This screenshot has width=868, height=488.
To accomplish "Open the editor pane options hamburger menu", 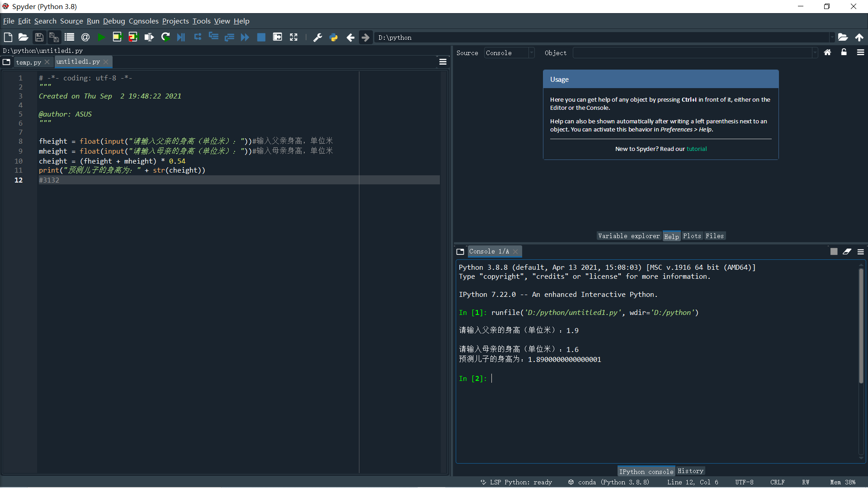I will click(x=443, y=62).
